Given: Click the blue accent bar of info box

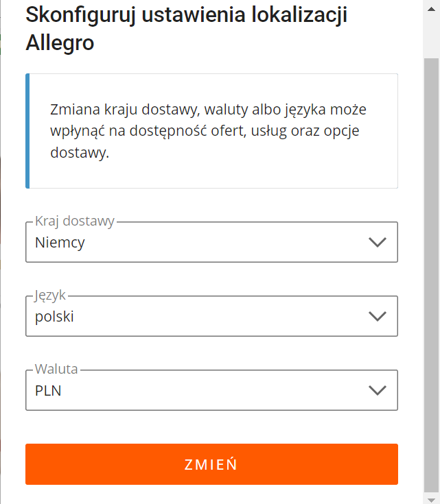Looking at the screenshot, I should [27, 131].
